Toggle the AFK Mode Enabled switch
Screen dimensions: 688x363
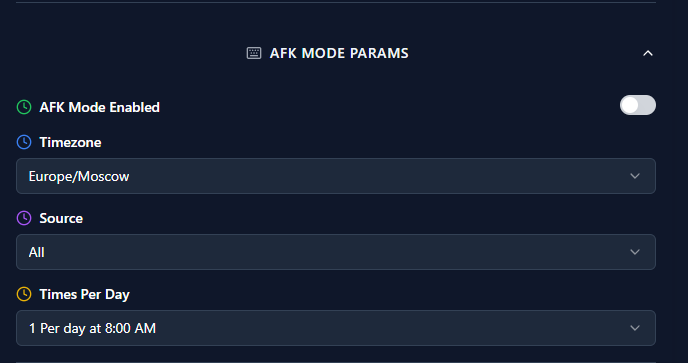click(638, 105)
